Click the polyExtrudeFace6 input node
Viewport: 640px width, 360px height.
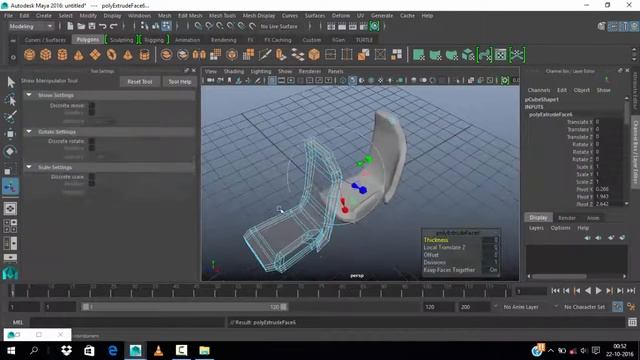(551, 115)
